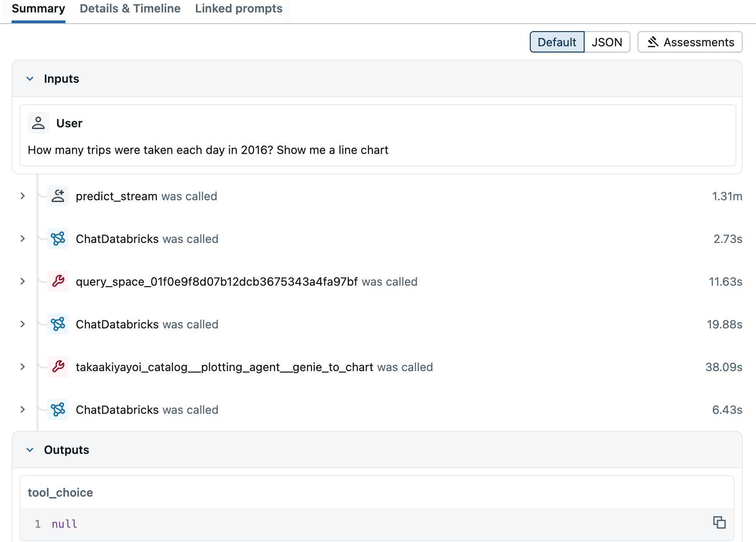Select the null value on line 1

[x=64, y=524]
